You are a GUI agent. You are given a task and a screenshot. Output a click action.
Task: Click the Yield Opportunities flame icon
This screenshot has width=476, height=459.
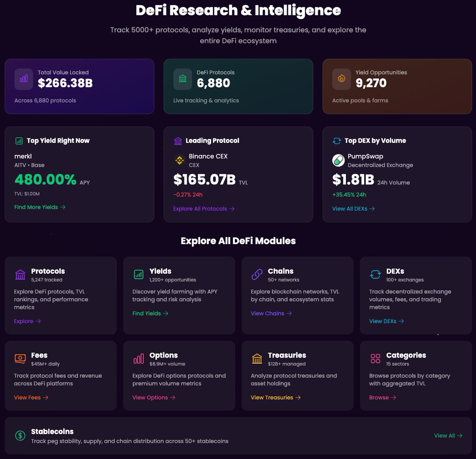click(342, 79)
